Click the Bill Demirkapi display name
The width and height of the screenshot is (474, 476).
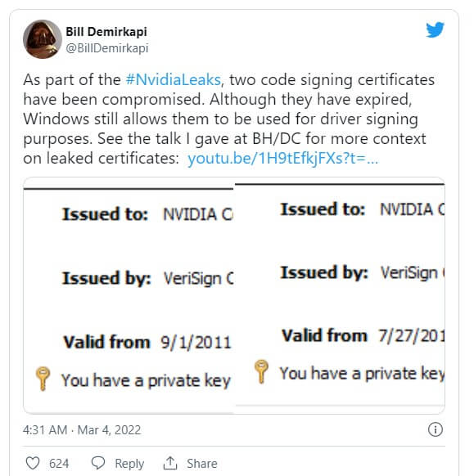click(106, 32)
